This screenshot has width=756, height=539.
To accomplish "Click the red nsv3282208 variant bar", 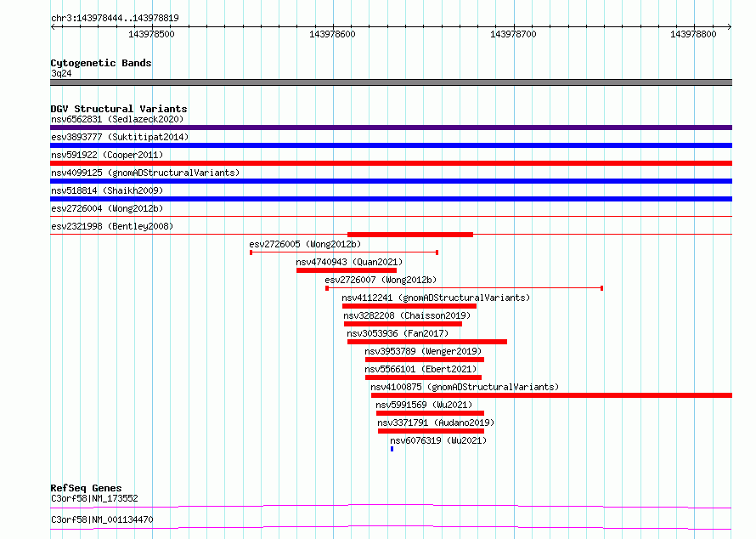I will pyautogui.click(x=403, y=324).
